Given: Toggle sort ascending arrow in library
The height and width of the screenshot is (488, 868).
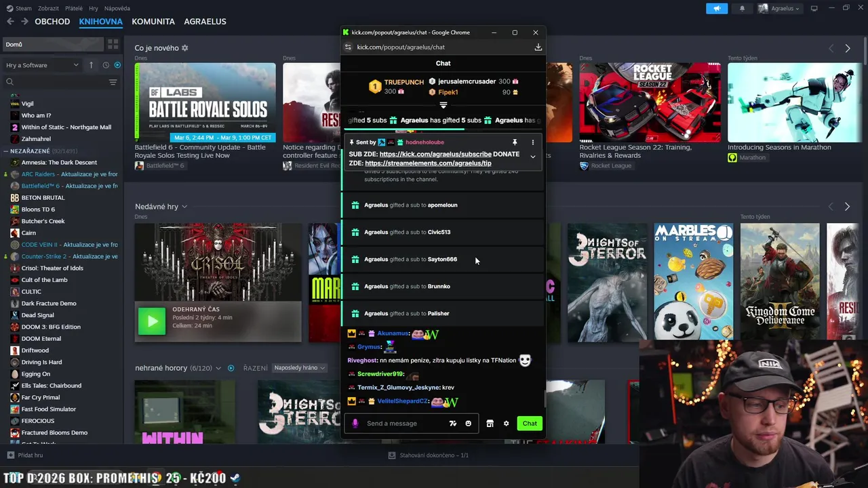Looking at the screenshot, I should point(91,65).
